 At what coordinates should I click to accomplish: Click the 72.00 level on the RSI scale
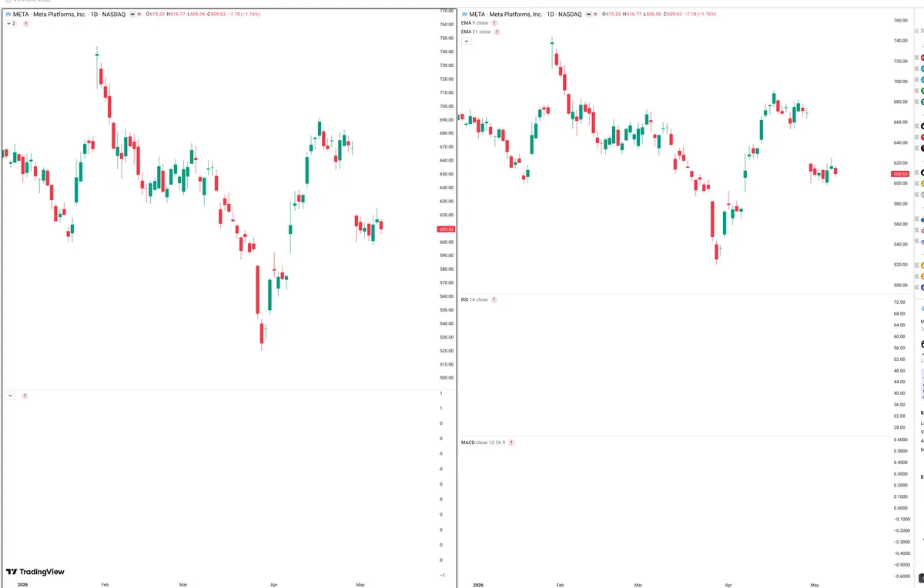click(x=899, y=302)
